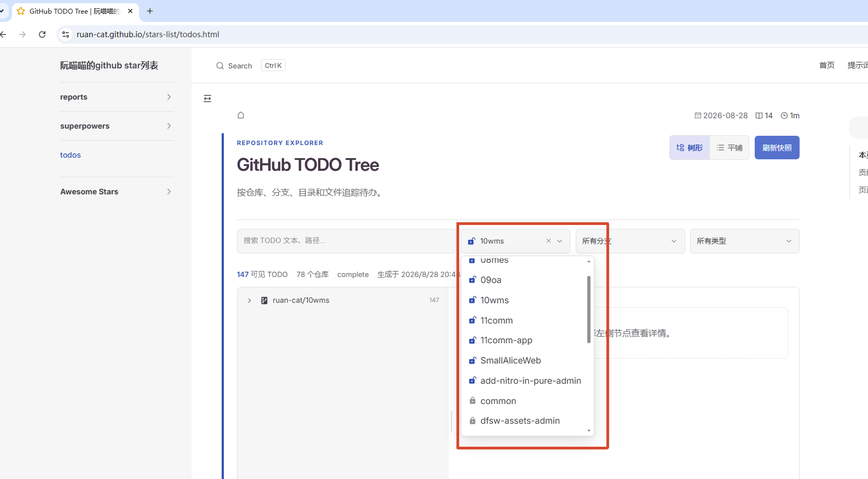Reload the current page
The image size is (868, 479).
click(42, 34)
